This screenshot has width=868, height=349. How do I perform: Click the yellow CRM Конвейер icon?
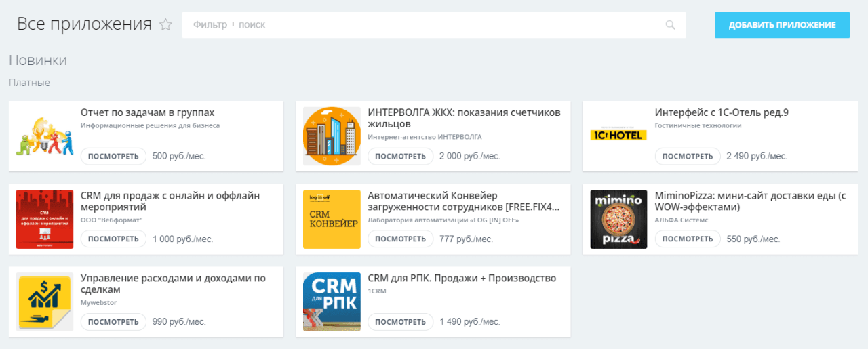332,219
